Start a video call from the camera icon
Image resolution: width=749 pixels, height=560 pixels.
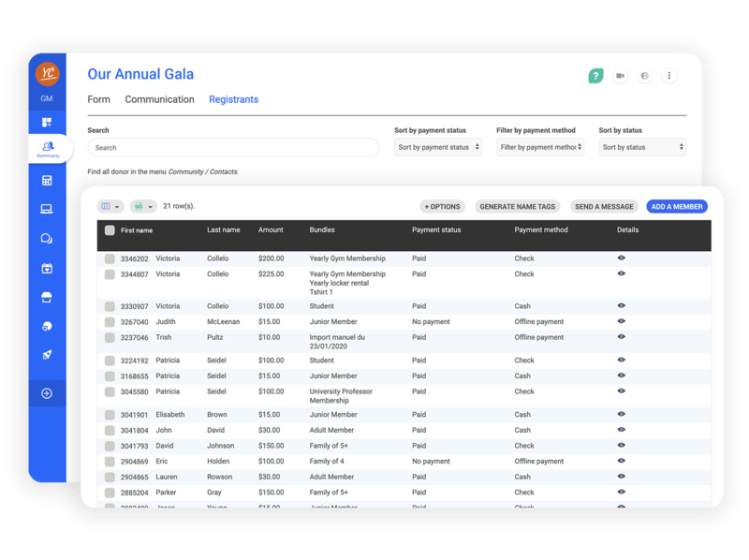pyautogui.click(x=619, y=76)
